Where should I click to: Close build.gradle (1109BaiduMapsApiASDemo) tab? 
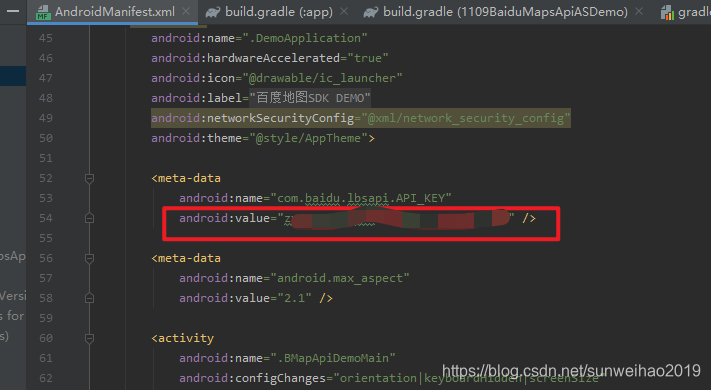tap(639, 11)
